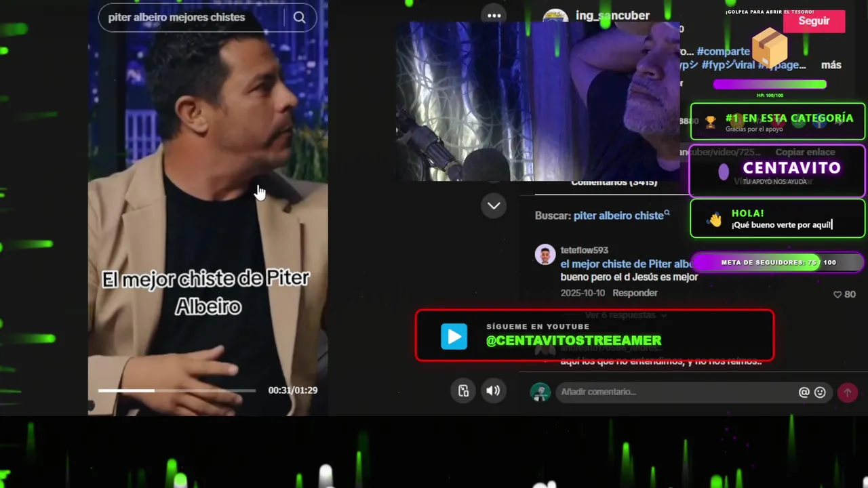Click the #fypシviral hashtag
This screenshot has width=868, height=488.
pos(728,65)
